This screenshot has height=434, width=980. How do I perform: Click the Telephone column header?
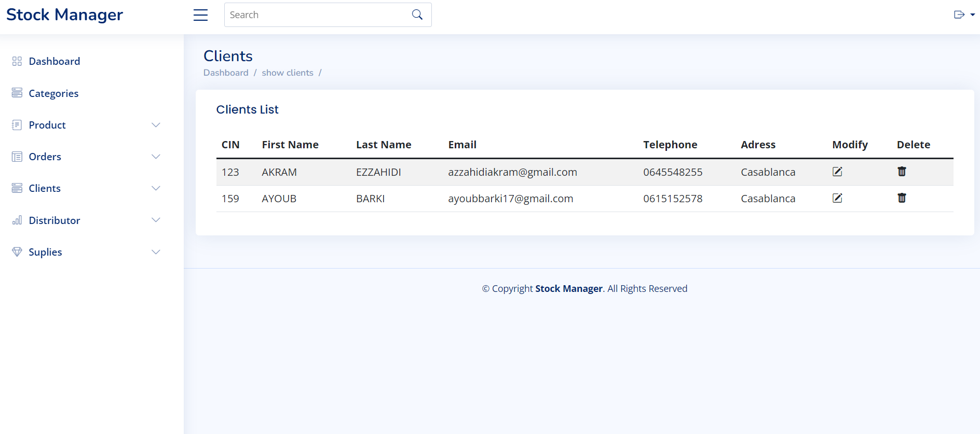[670, 145]
